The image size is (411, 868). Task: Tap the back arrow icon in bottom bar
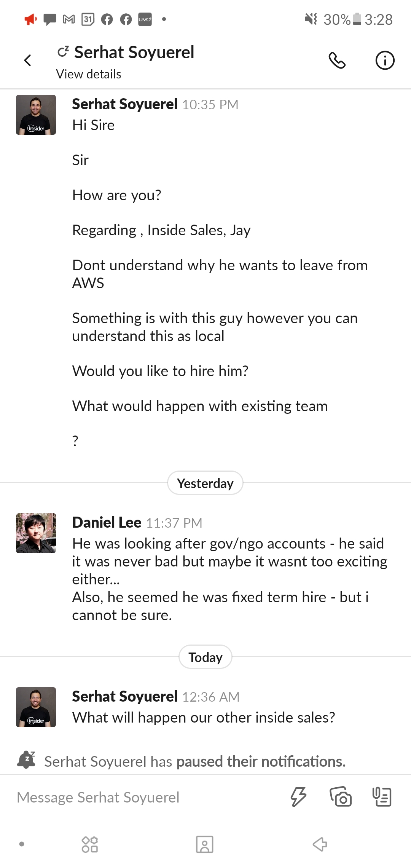pyautogui.click(x=320, y=844)
